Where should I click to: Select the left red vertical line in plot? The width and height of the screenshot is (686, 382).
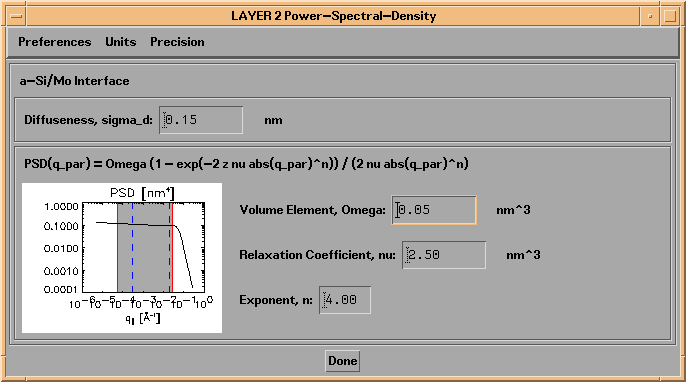click(x=118, y=247)
